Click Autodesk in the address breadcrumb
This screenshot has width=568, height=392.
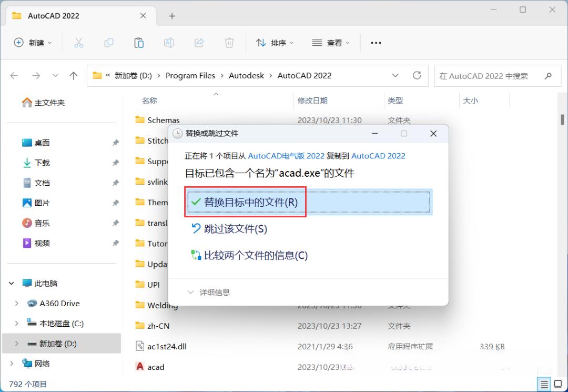click(246, 76)
